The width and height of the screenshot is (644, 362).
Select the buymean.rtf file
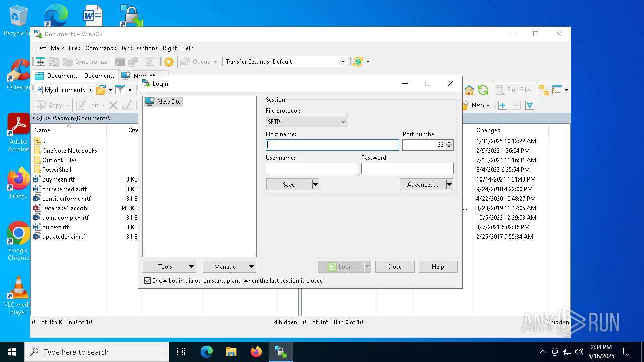(x=58, y=179)
